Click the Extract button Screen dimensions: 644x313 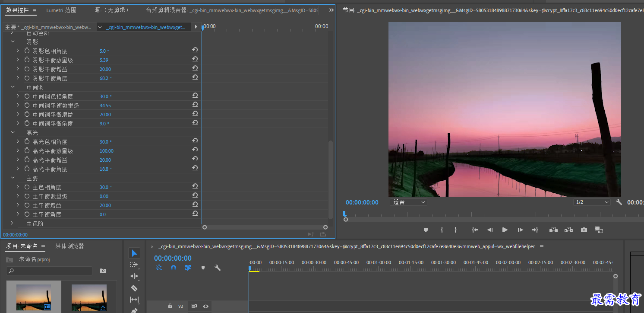569,230
